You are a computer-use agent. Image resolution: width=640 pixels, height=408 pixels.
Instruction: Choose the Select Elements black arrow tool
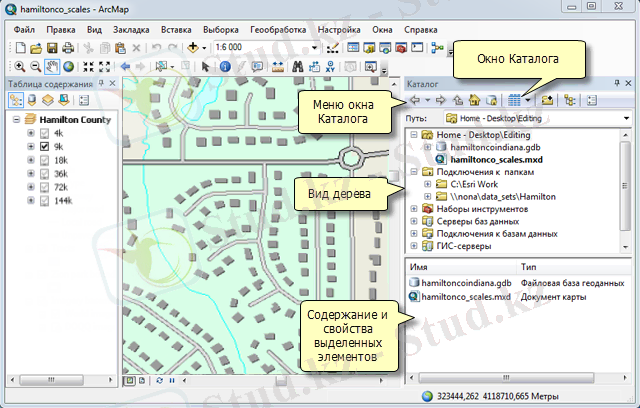point(205,67)
